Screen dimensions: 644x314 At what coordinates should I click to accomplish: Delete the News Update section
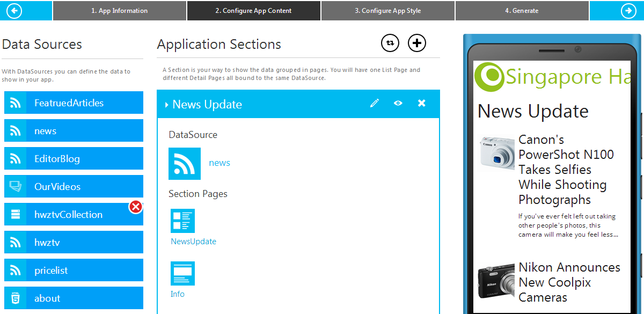[422, 103]
